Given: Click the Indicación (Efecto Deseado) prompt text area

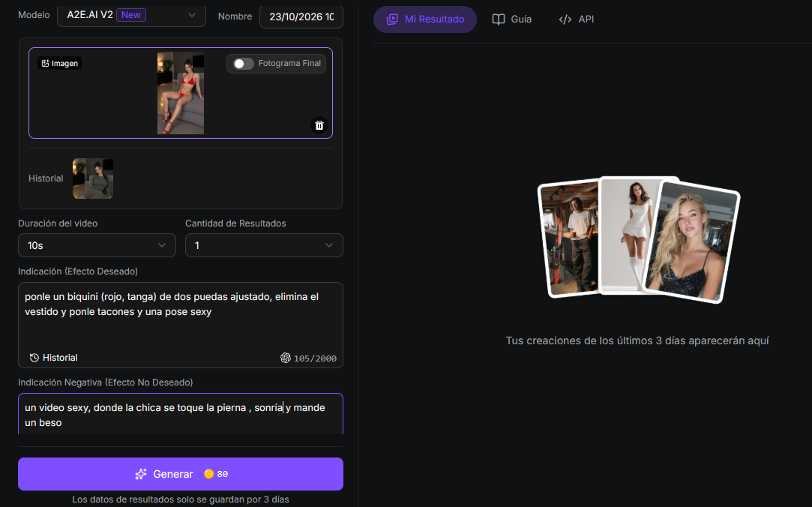Looking at the screenshot, I should point(181,325).
